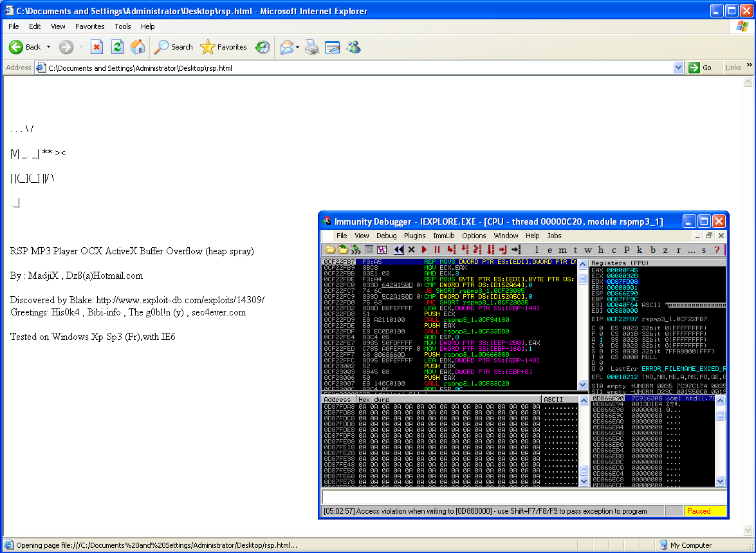Click the Go button next to address bar

click(701, 68)
